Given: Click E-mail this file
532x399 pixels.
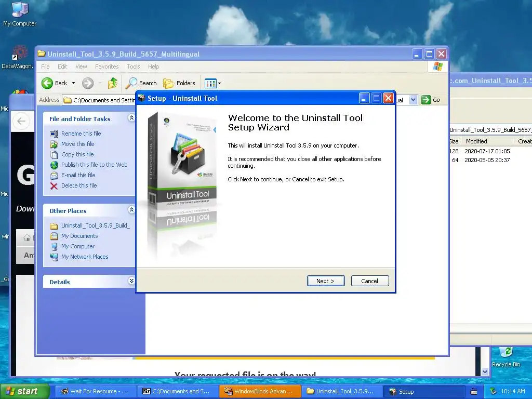Looking at the screenshot, I should click(x=78, y=175).
